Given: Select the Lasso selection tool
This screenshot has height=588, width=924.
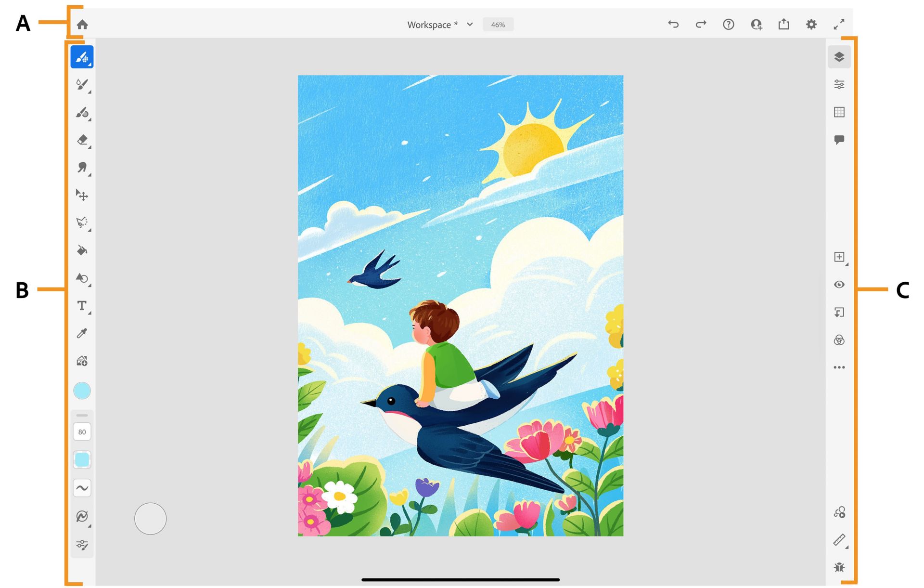Looking at the screenshot, I should coord(82,222).
